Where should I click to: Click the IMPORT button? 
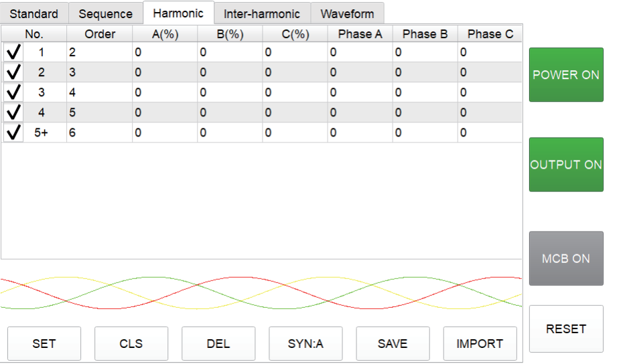(x=480, y=343)
